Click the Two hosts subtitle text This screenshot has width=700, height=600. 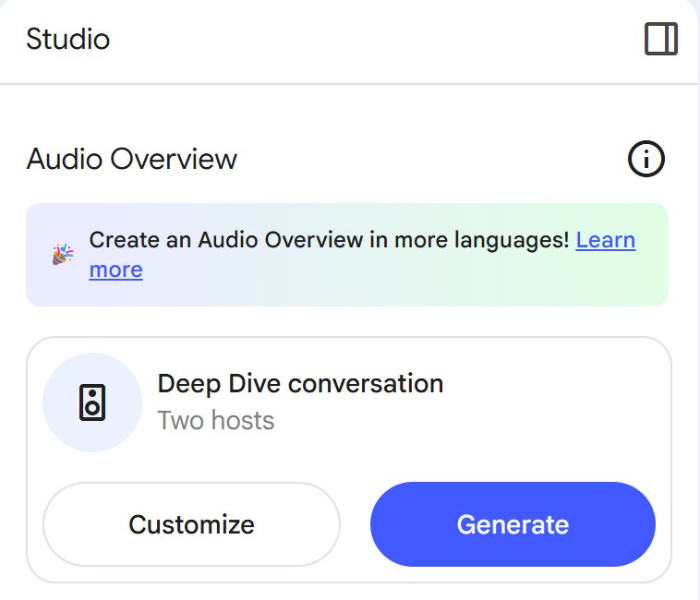[x=216, y=420]
